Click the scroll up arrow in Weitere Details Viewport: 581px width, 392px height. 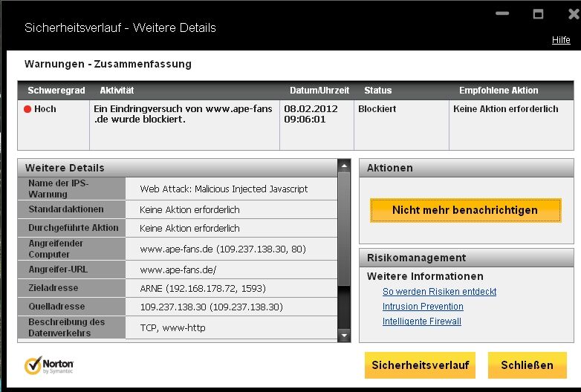coord(343,166)
